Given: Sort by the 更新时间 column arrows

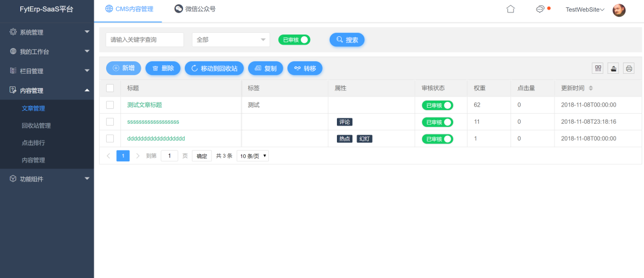Looking at the screenshot, I should (x=591, y=88).
